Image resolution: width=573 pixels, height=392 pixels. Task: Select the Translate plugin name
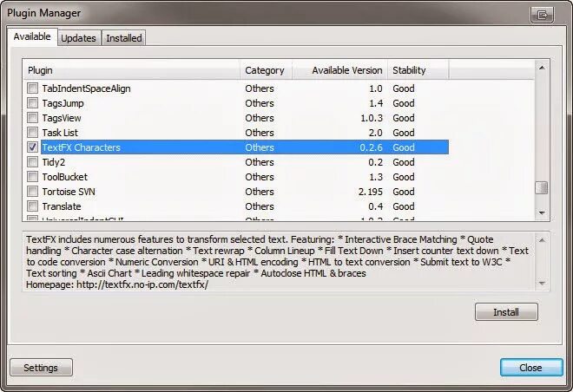coord(62,206)
